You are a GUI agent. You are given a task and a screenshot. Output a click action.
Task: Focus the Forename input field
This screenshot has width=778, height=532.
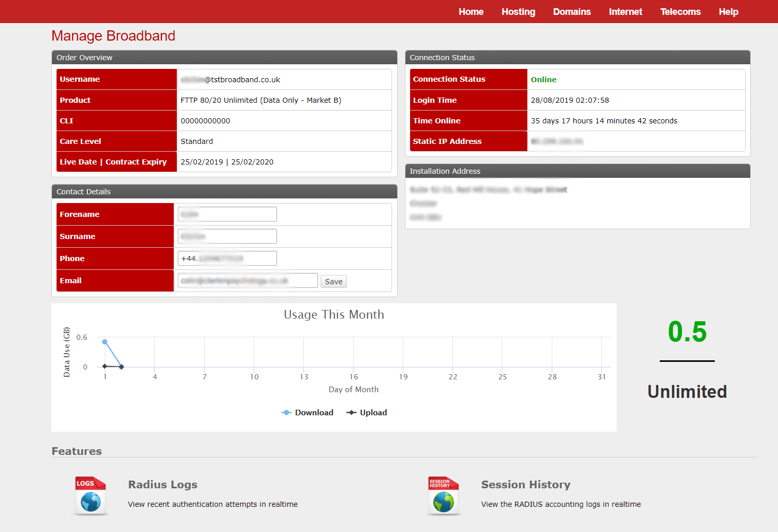[x=227, y=214]
